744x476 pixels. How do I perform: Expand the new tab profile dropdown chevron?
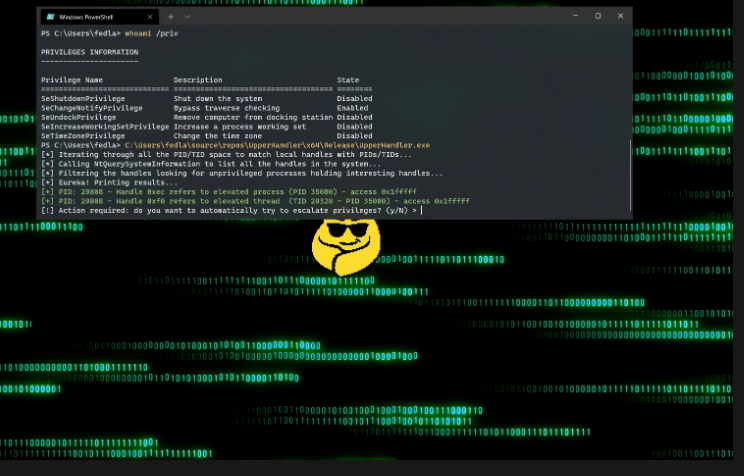pos(187,16)
